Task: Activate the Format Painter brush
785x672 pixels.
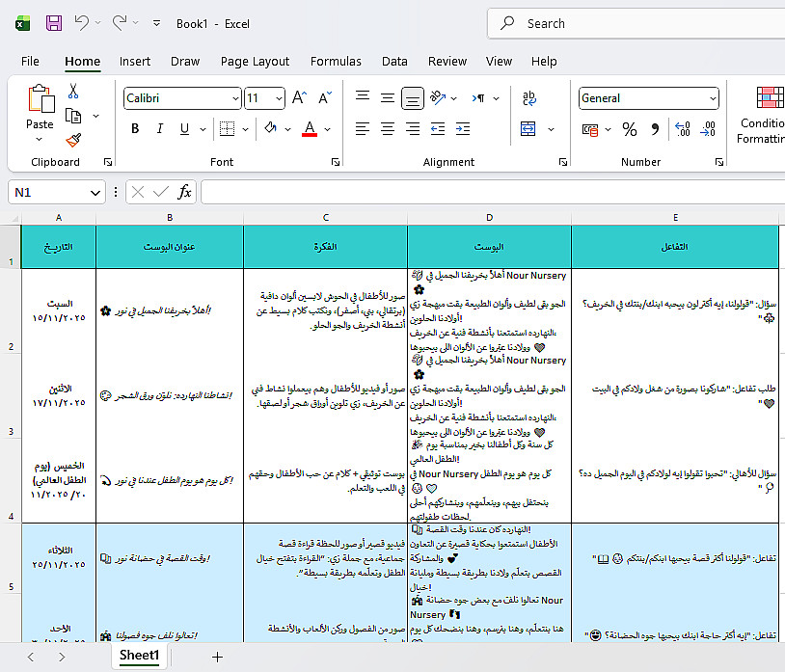Action: (73, 140)
